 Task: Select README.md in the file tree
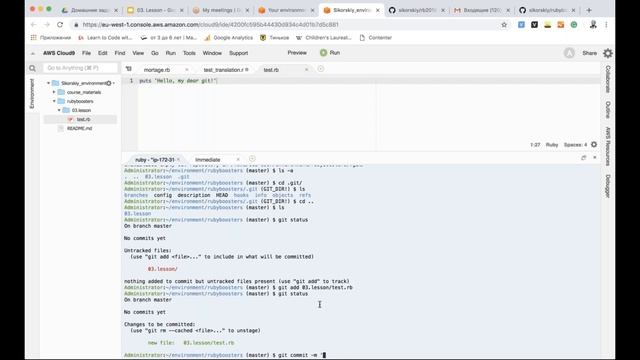(x=80, y=128)
